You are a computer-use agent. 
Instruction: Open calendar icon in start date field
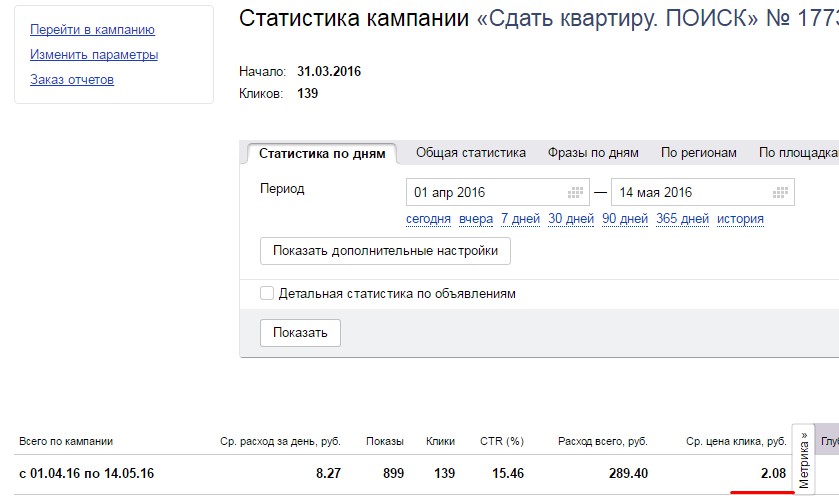click(x=575, y=192)
